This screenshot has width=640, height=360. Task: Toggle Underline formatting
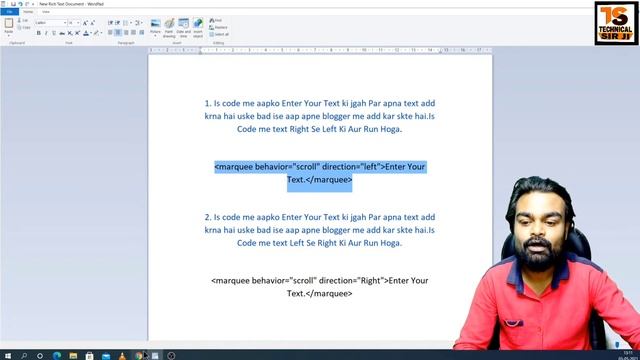click(x=54, y=33)
